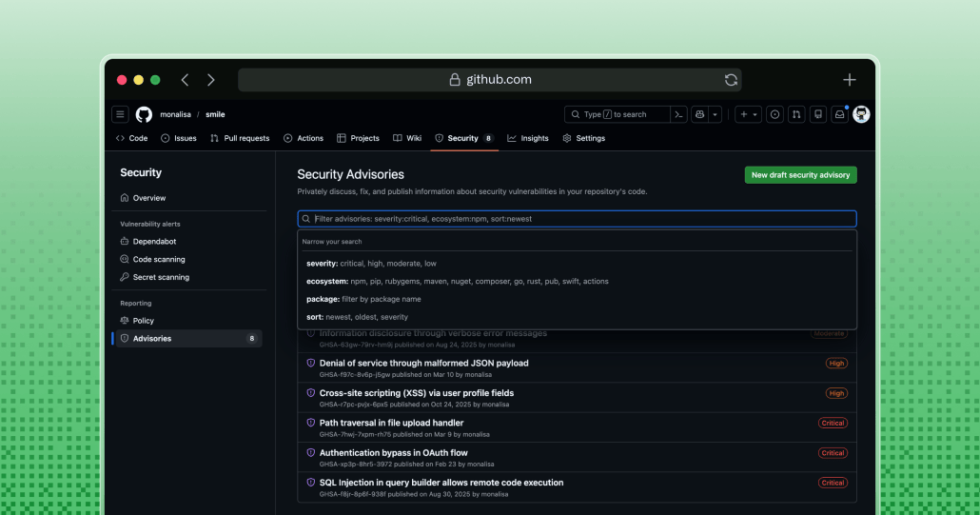This screenshot has height=515, width=980.
Task: Click GHSA-f8jr-8p6f-938f identifier text
Action: point(352,494)
